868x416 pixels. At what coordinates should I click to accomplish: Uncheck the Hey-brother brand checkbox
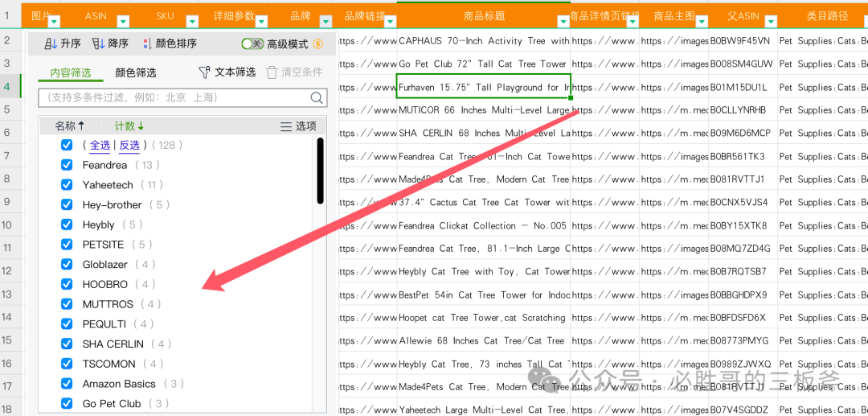pyautogui.click(x=67, y=204)
